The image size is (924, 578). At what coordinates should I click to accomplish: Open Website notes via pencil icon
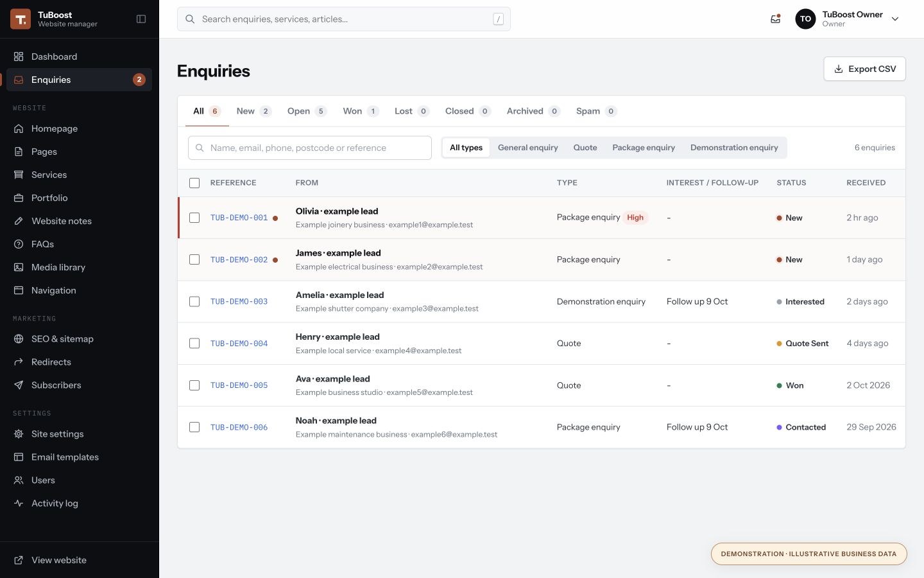(19, 221)
